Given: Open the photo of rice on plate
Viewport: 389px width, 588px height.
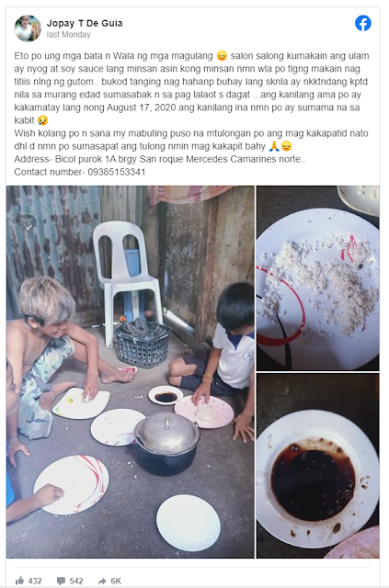Looking at the screenshot, I should click(317, 278).
